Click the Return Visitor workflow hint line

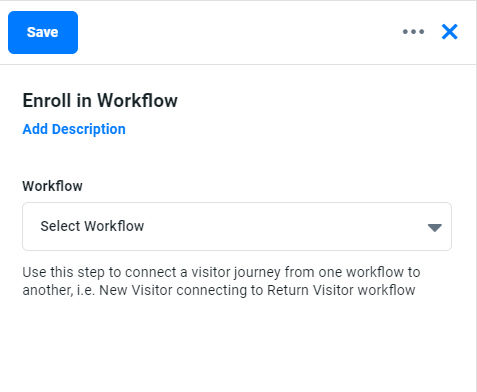219,290
